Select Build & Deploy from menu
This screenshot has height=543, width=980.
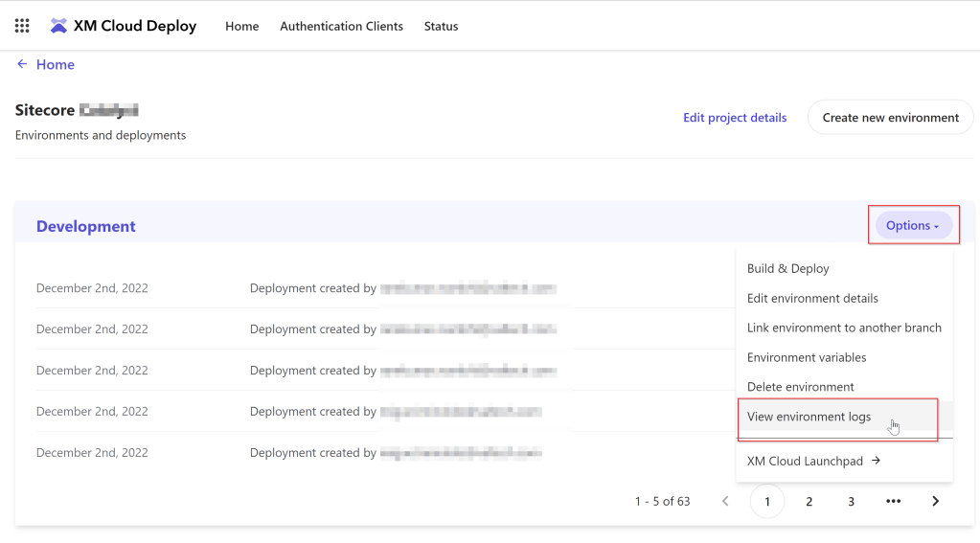coord(787,269)
